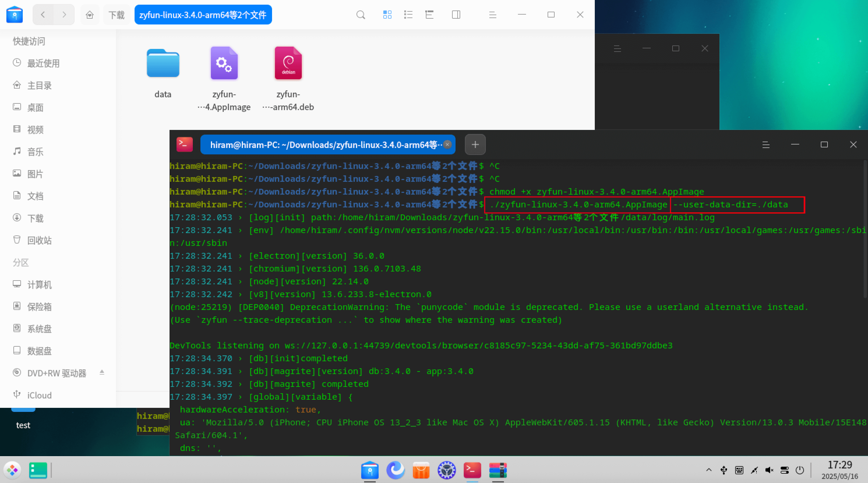Expand hidden system tray icons

click(709, 470)
